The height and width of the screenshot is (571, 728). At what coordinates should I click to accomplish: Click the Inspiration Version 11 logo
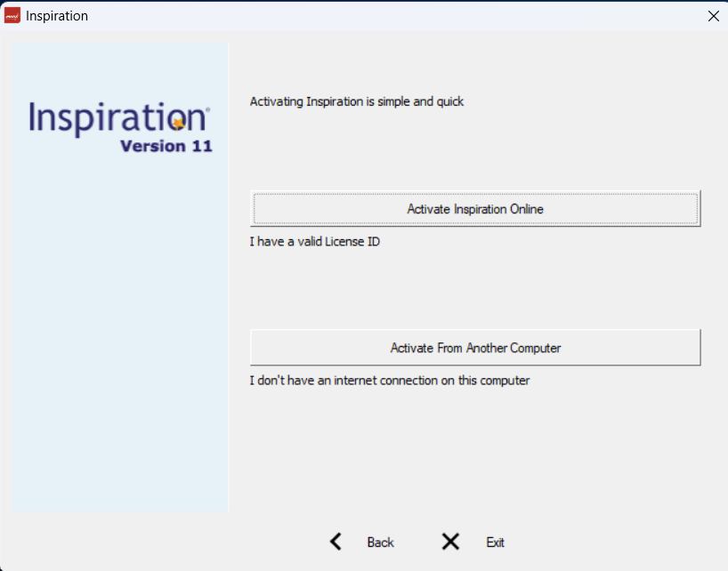tap(120, 127)
